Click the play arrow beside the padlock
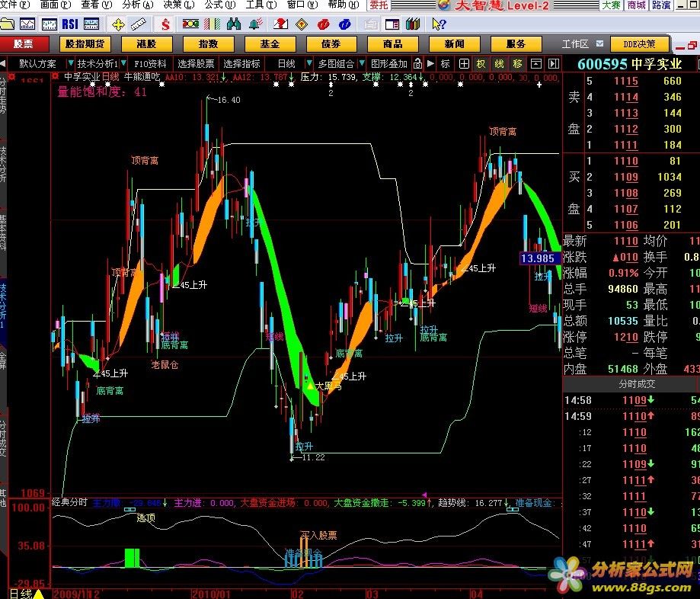This screenshot has width=700, height=599. 431,63
